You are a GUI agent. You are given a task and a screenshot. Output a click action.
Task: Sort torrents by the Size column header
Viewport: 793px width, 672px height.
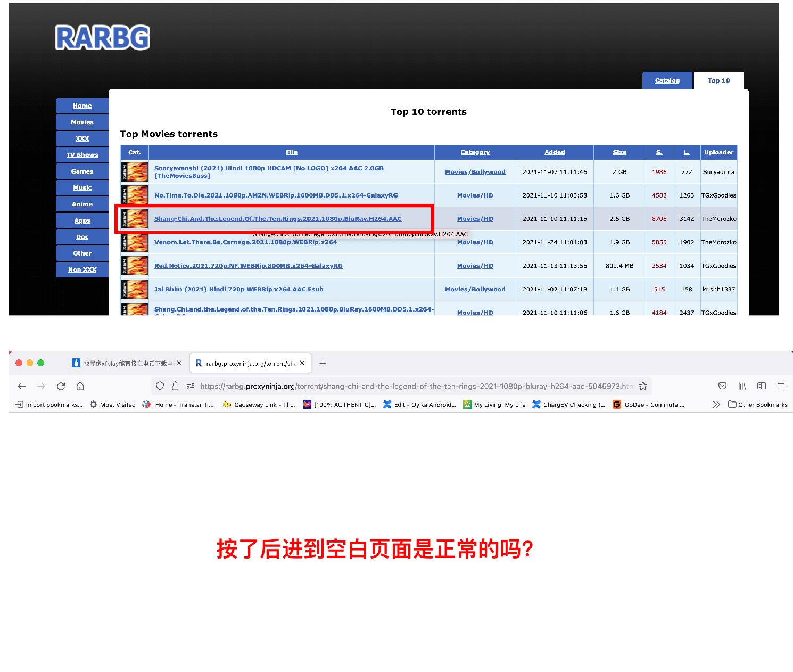tap(619, 152)
